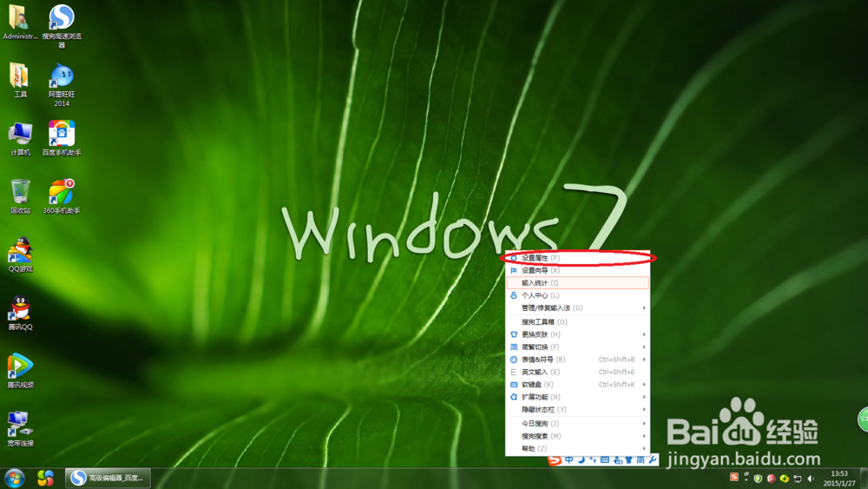Choose 输入统计 (I) menu entry

pos(578,283)
